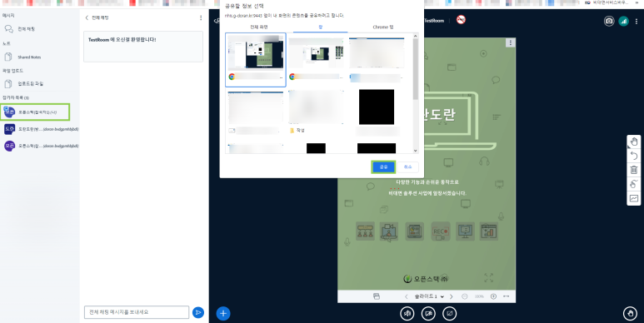The image size is (644, 323).
Task: Select the third participant at list bottom
Action: pyautogui.click(x=40, y=146)
